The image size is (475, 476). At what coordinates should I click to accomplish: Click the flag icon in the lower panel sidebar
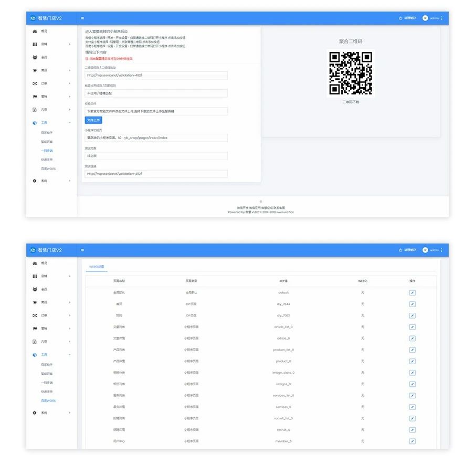click(35, 329)
